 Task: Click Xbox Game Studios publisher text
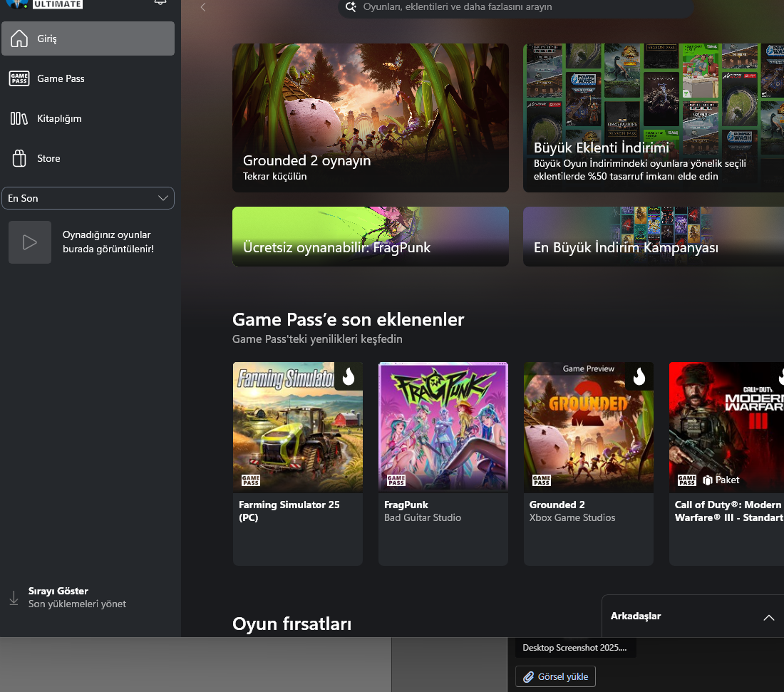[x=572, y=517]
